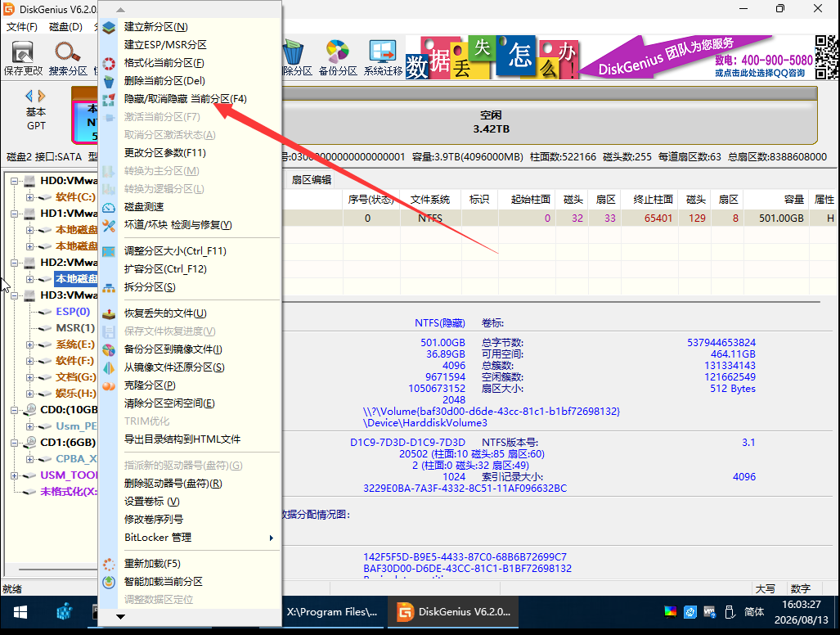This screenshot has height=635, width=840.
Task: Expand the 文档(G:) partition node
Action: click(30, 377)
